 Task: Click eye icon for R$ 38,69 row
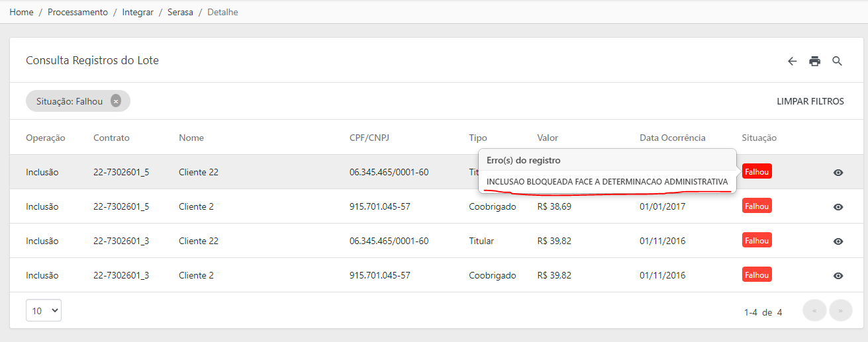838,206
